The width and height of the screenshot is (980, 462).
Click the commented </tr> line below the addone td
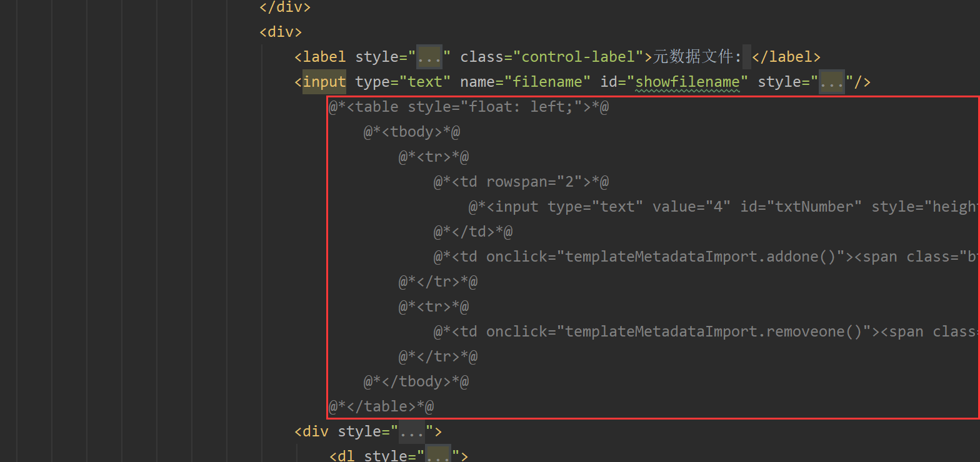pyautogui.click(x=439, y=282)
